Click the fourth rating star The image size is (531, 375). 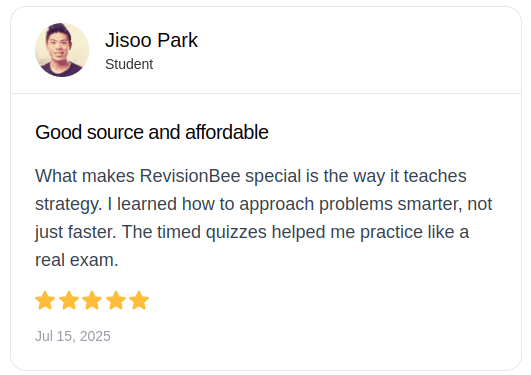(116, 300)
